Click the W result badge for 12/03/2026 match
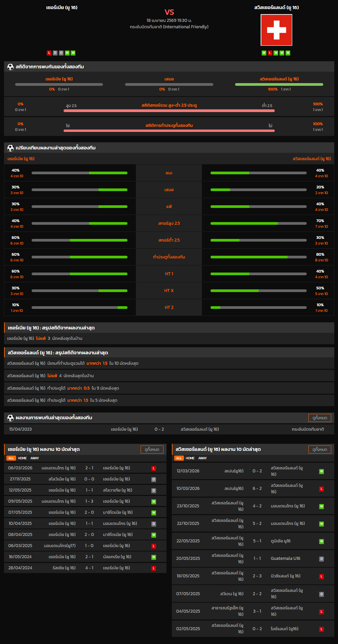Screen dimensions: 338x644 [321, 471]
